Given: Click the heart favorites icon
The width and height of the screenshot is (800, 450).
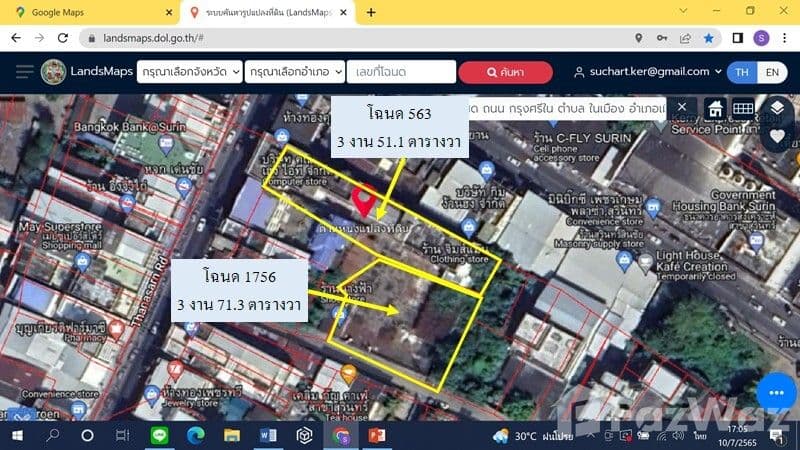Looking at the screenshot, I should 776,137.
